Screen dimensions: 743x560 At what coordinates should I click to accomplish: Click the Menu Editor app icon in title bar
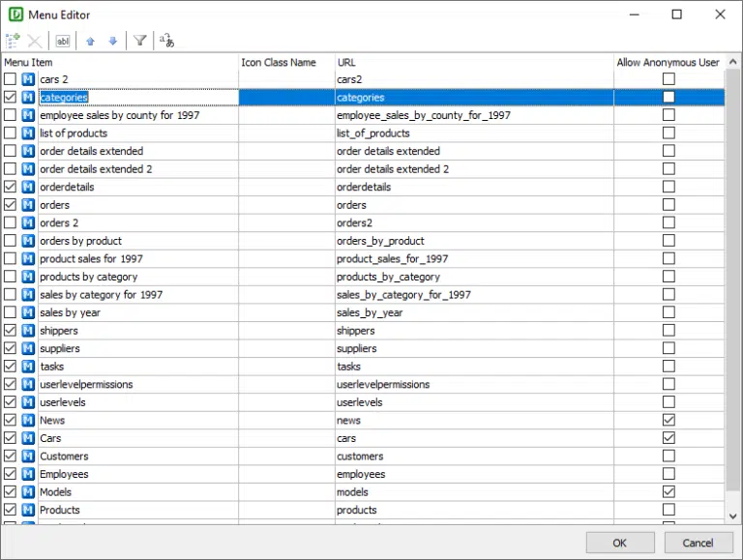tap(15, 15)
